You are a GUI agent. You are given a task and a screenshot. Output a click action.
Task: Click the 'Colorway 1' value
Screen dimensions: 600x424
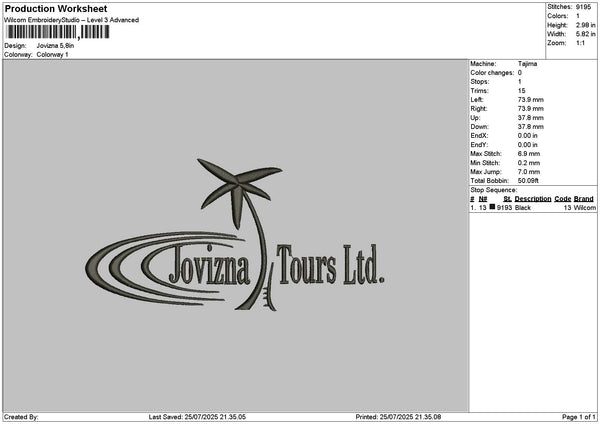pyautogui.click(x=52, y=55)
